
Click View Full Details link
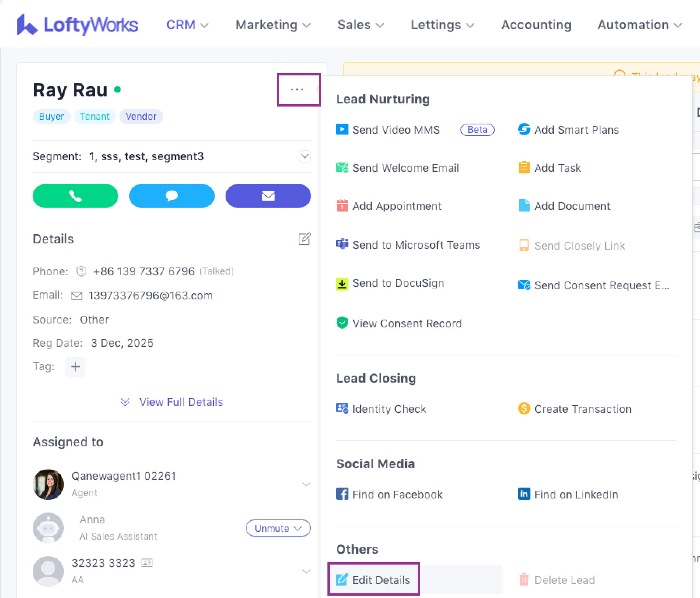tap(181, 402)
